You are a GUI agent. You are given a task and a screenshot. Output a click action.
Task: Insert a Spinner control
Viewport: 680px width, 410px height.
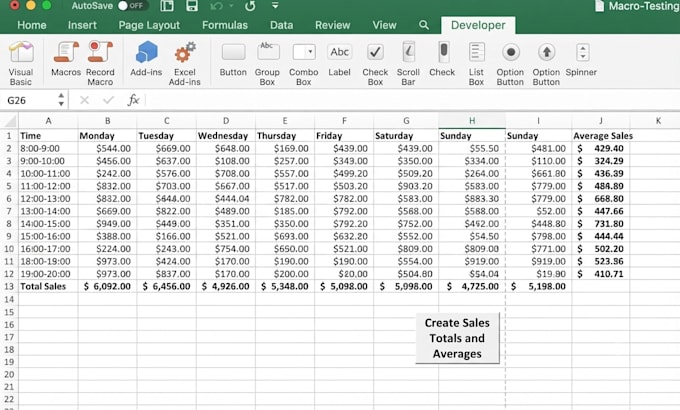(582, 59)
